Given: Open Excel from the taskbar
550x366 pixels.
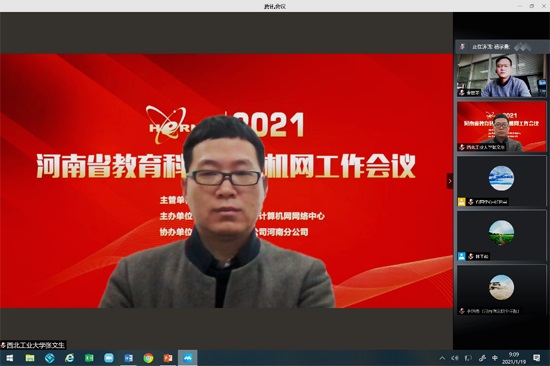Looking at the screenshot, I should [89, 358].
